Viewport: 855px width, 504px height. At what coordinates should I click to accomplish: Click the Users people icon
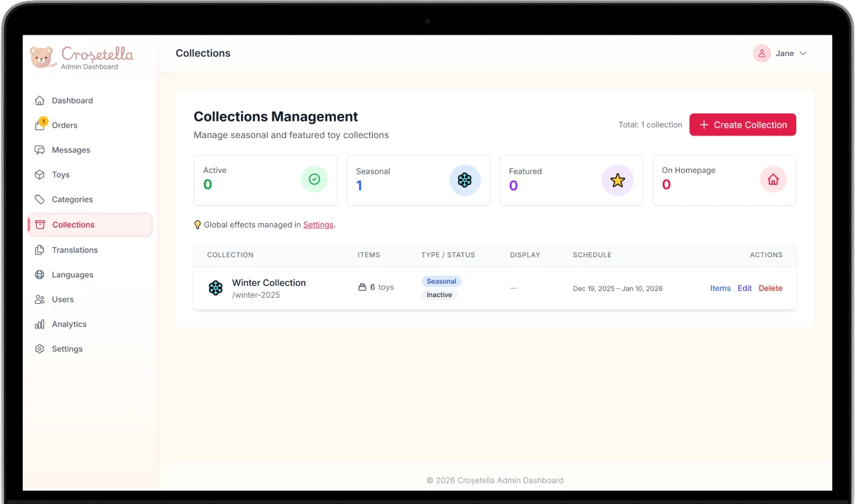click(39, 300)
